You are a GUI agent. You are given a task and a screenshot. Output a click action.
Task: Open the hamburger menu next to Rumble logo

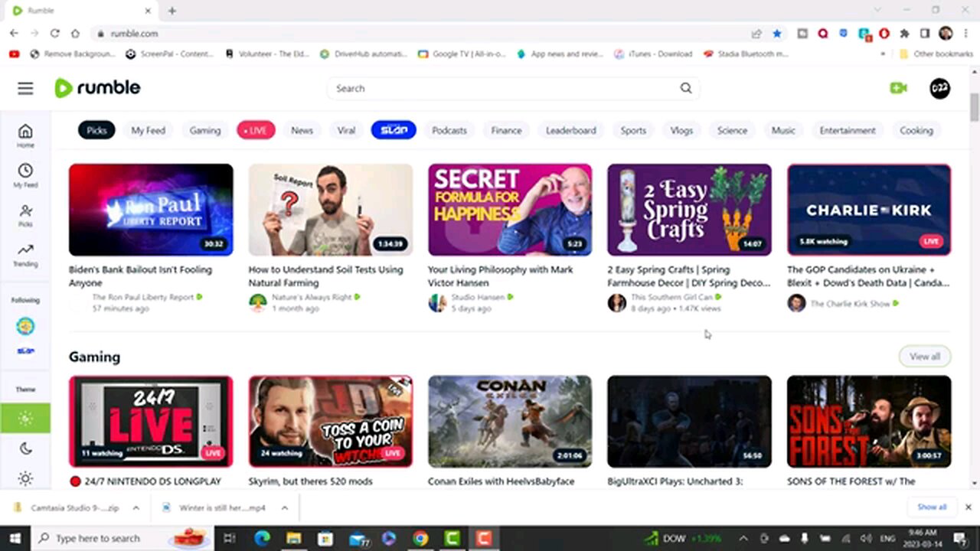click(25, 88)
